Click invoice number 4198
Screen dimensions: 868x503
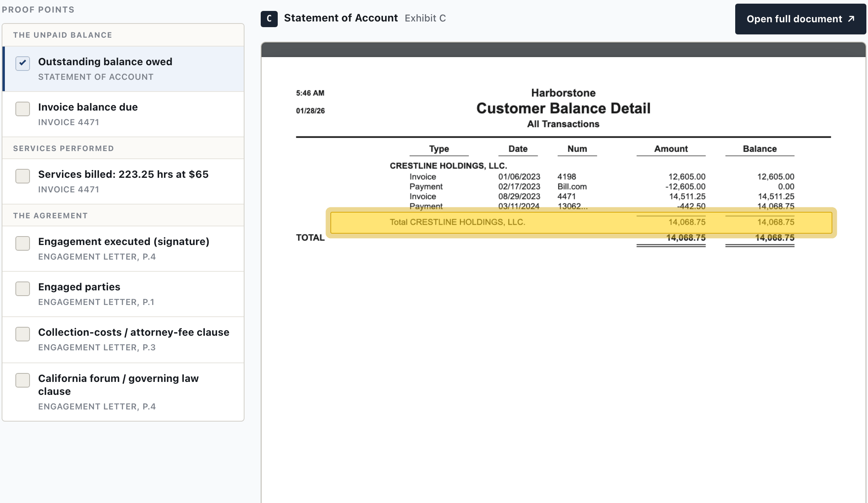coord(566,177)
